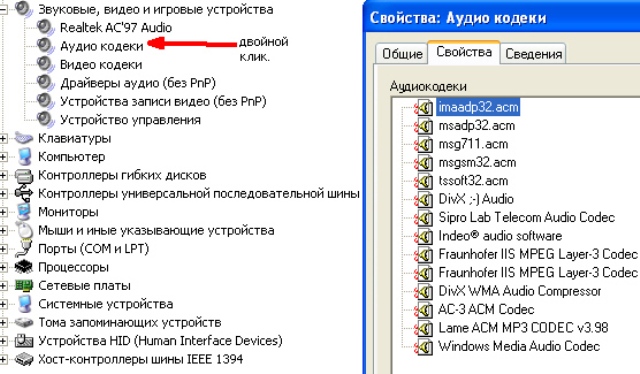Click the icon beside Драйверы аудио (без PnP)
Viewport: 640px width, 374px height.
(45, 83)
